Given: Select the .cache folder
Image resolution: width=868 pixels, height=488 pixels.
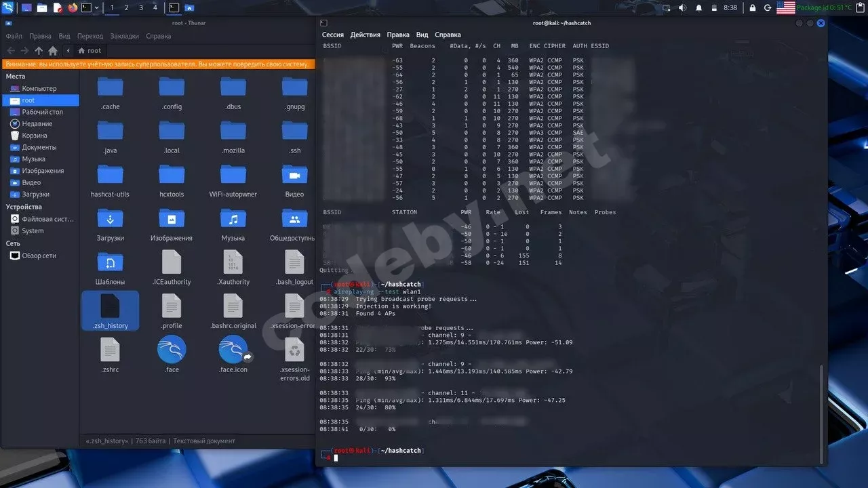Looking at the screenshot, I should 110,93.
